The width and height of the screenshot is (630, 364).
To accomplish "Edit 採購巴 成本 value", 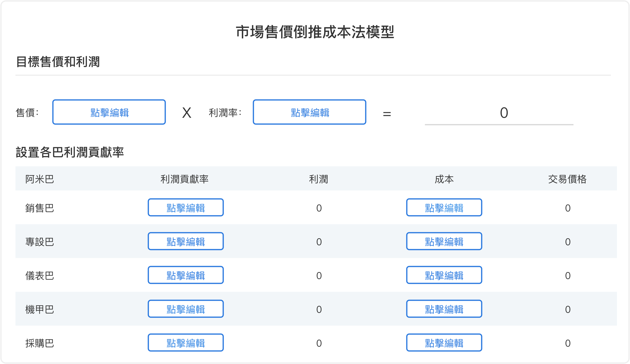I will (444, 343).
